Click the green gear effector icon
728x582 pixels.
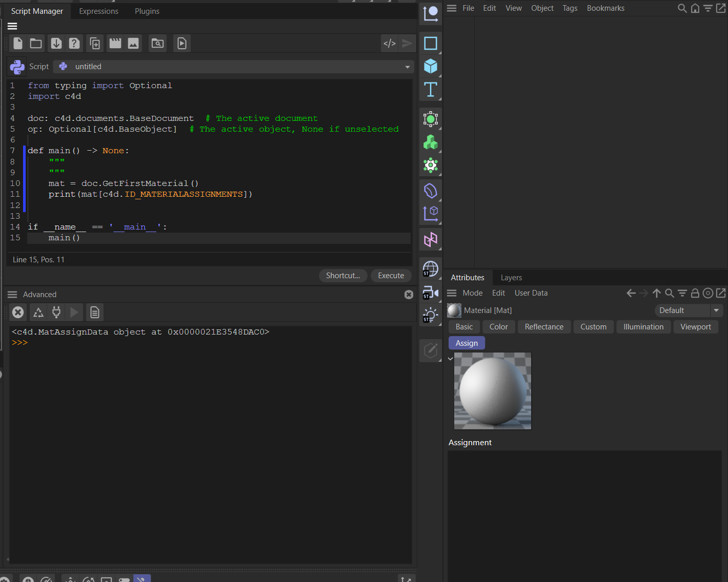431,165
